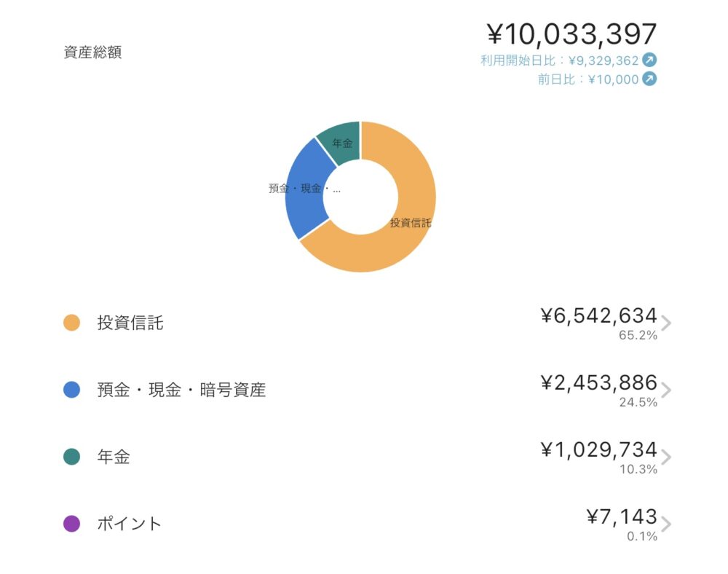Open the 年金 category label

(x=114, y=457)
